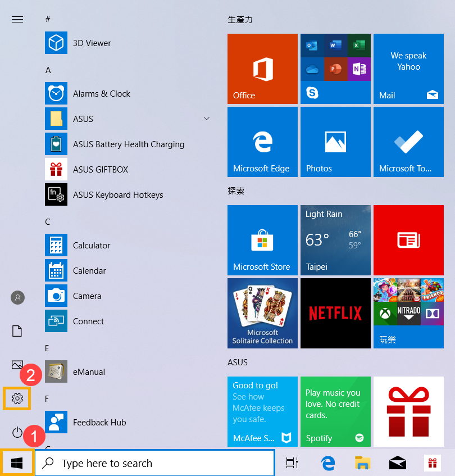The width and height of the screenshot is (455, 476).
Task: Open the Mail live tile
Action: point(408,69)
